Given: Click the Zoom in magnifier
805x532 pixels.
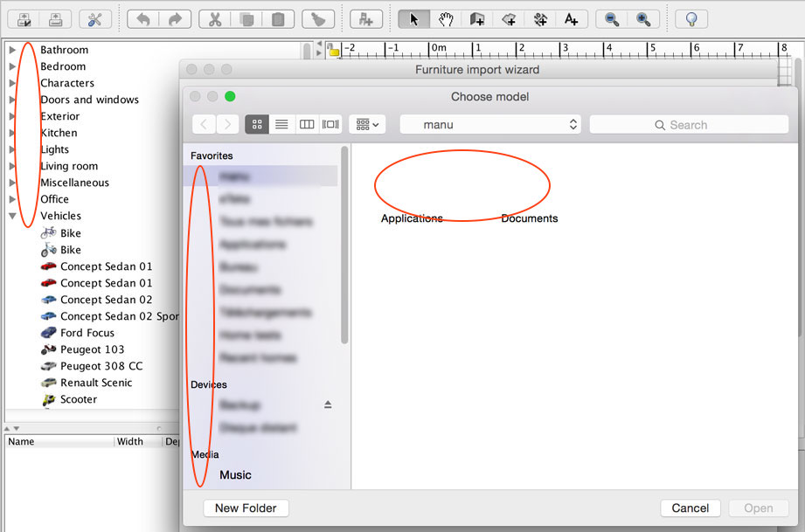Looking at the screenshot, I should 643,19.
